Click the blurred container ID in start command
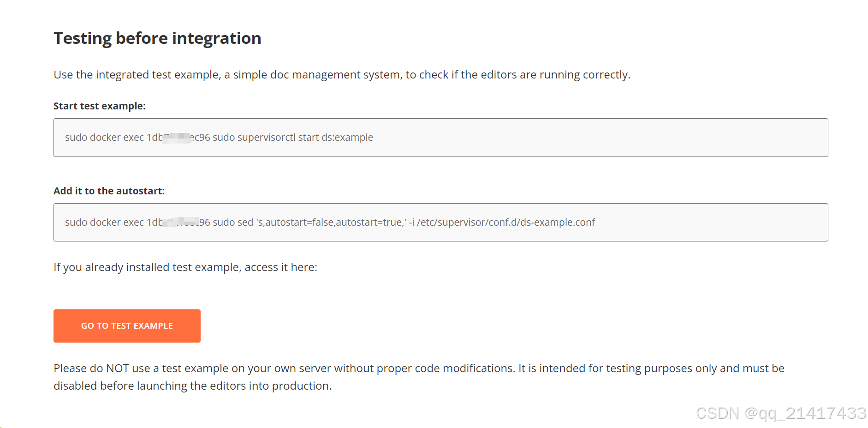 click(177, 138)
